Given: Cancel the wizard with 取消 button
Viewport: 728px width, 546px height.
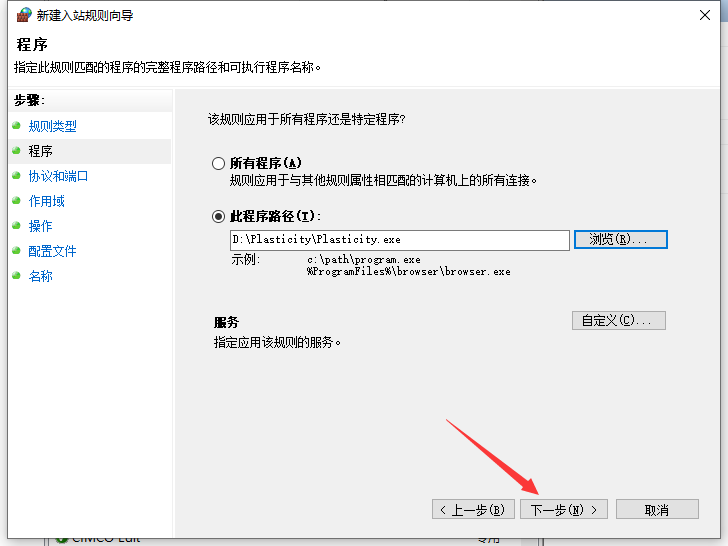Looking at the screenshot, I should (656, 509).
